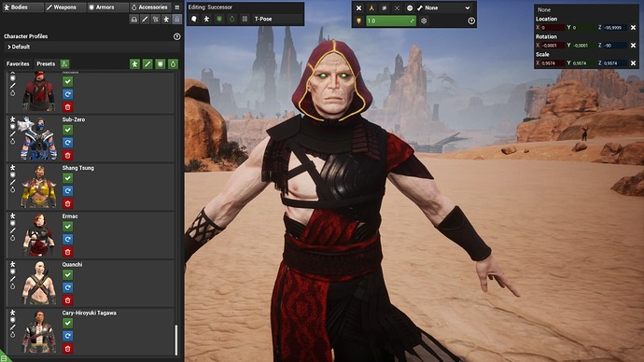
Task: Apply the Cary-Hiroyuki Tagawa preset
Action: [68, 323]
